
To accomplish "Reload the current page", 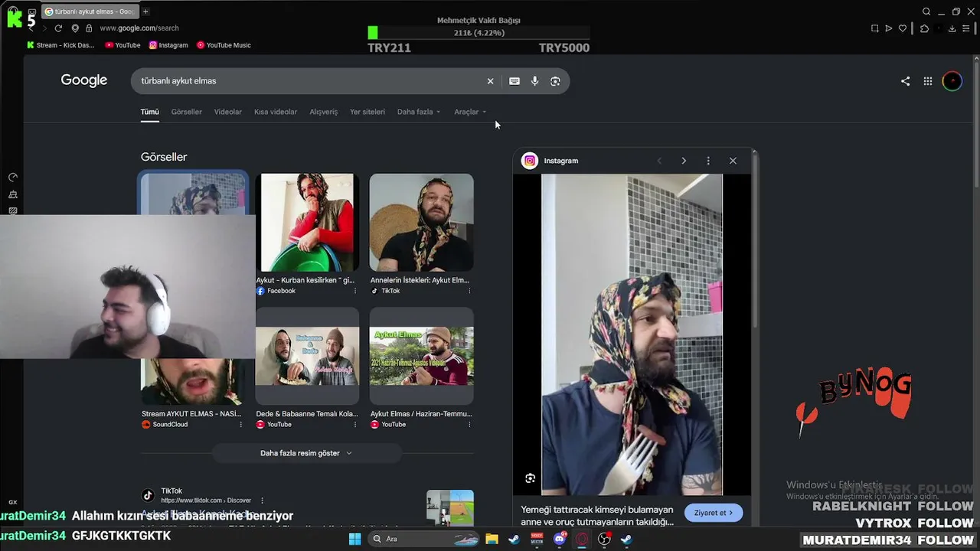I will [x=58, y=28].
